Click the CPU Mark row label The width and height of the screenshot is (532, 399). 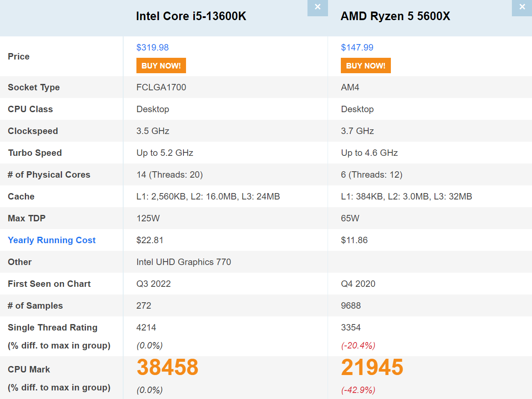29,369
